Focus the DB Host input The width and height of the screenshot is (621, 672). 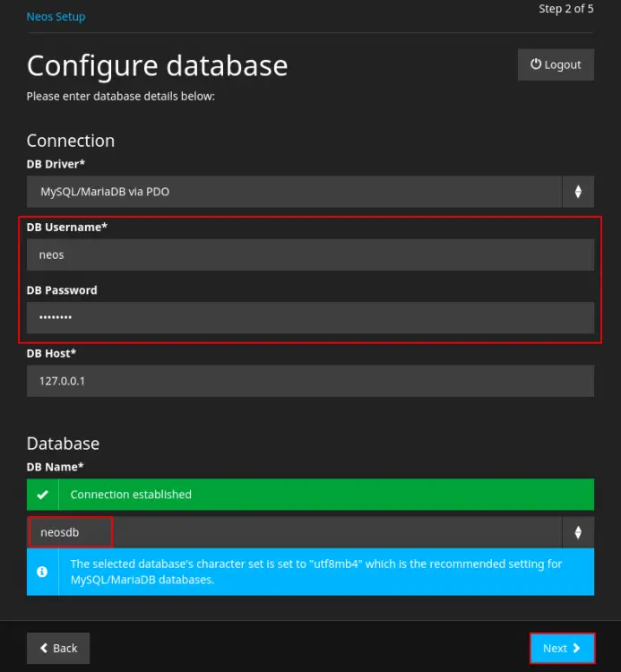pos(310,381)
